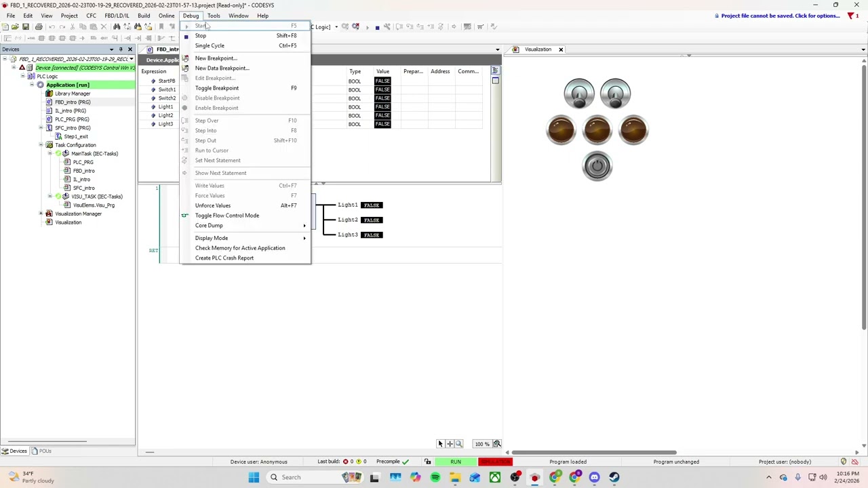The image size is (868, 488).
Task: Click the New Breakpoint menu icon
Action: 185,58
